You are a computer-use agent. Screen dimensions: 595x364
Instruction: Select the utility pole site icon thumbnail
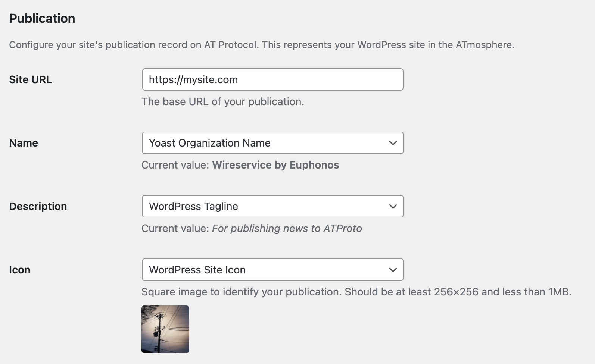tap(165, 329)
